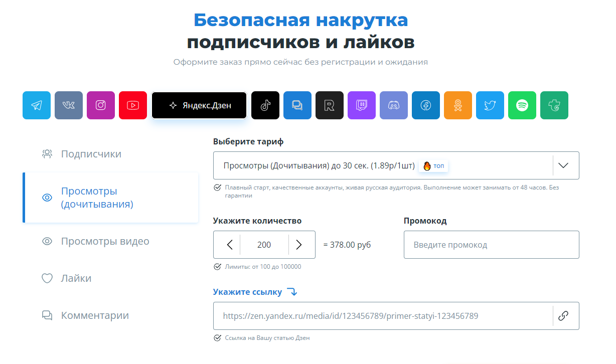616x364 pixels.
Task: Select the Twitch service icon
Action: tap(362, 105)
